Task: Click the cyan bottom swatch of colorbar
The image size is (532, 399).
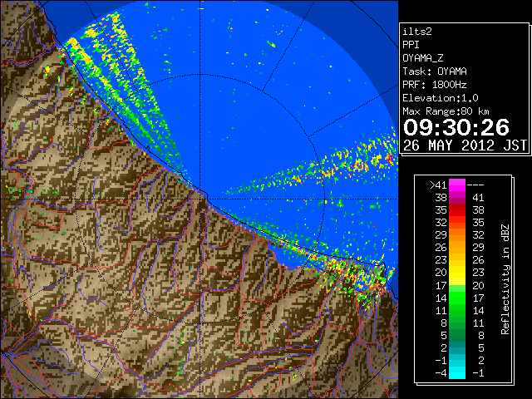Action: (457, 372)
